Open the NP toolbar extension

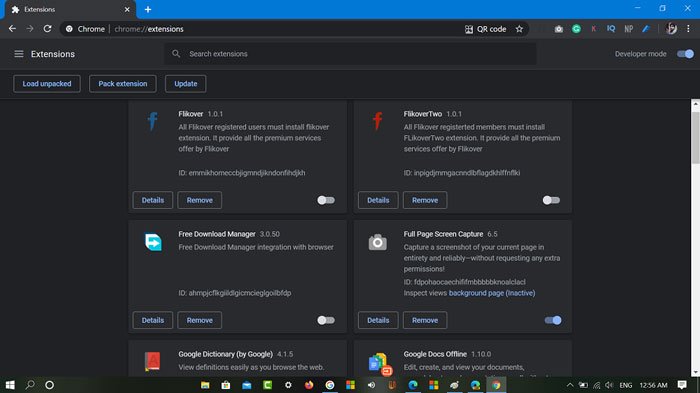coord(629,29)
